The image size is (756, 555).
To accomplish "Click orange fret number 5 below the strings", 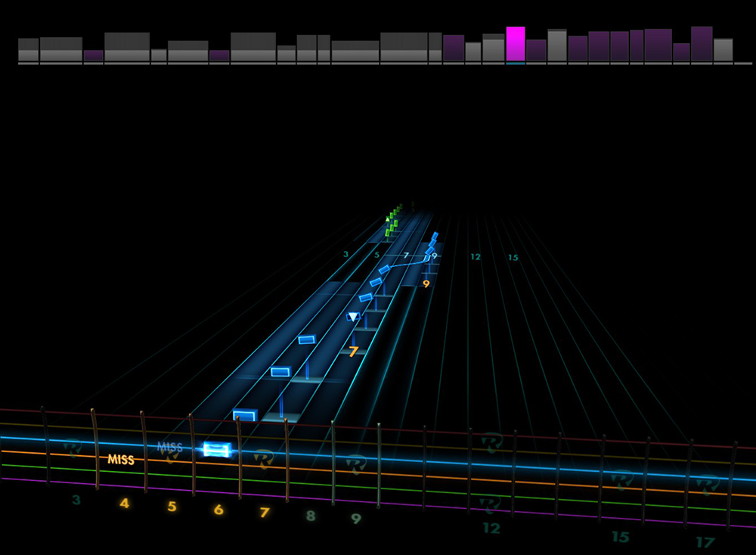I will (172, 507).
